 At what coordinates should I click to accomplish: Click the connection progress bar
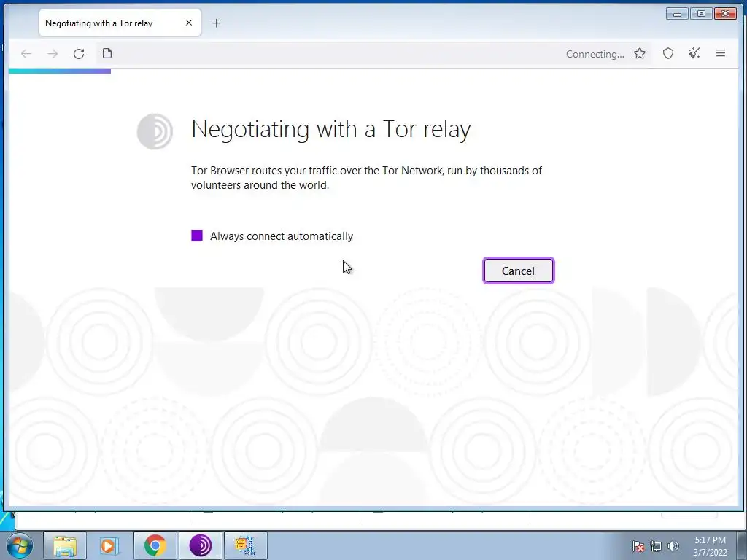(x=60, y=71)
